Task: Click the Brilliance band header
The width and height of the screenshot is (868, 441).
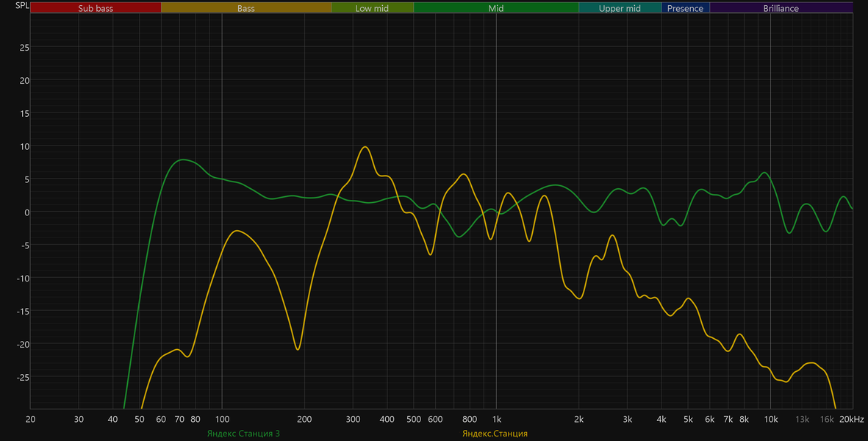Action: coord(781,8)
